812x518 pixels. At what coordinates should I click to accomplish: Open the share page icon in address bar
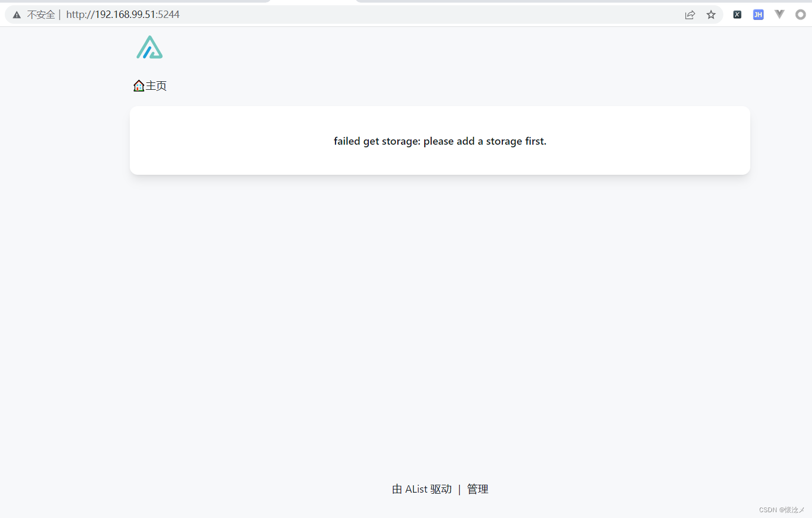(690, 15)
